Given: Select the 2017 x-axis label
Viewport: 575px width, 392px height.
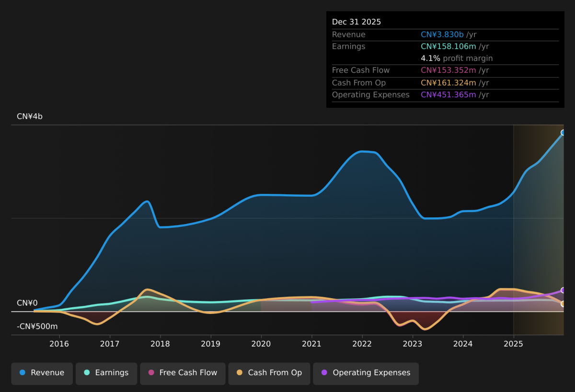Looking at the screenshot, I should 110,344.
